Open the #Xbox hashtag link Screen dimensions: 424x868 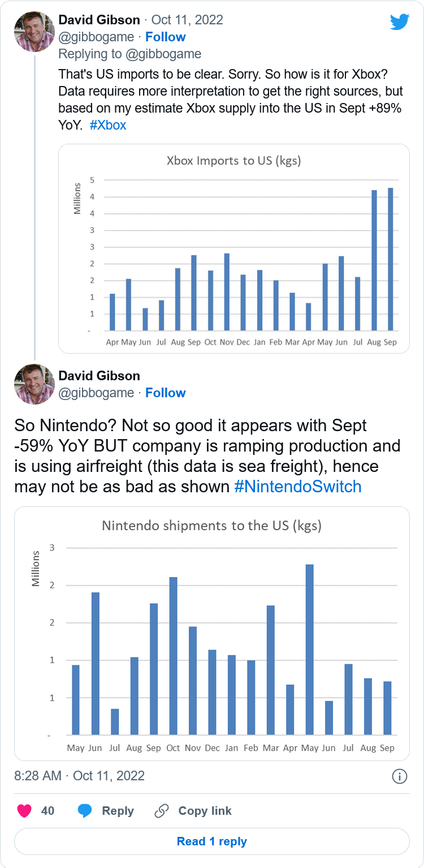pos(108,125)
